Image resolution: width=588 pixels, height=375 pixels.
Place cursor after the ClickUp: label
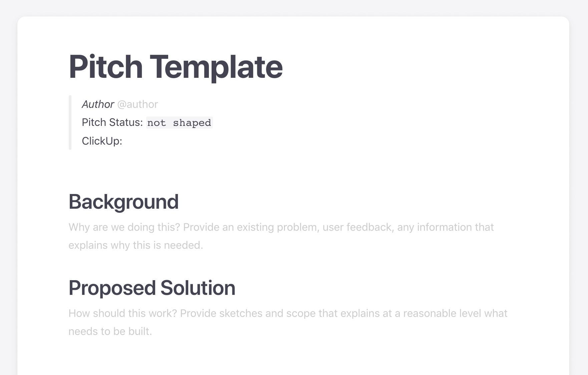point(124,141)
